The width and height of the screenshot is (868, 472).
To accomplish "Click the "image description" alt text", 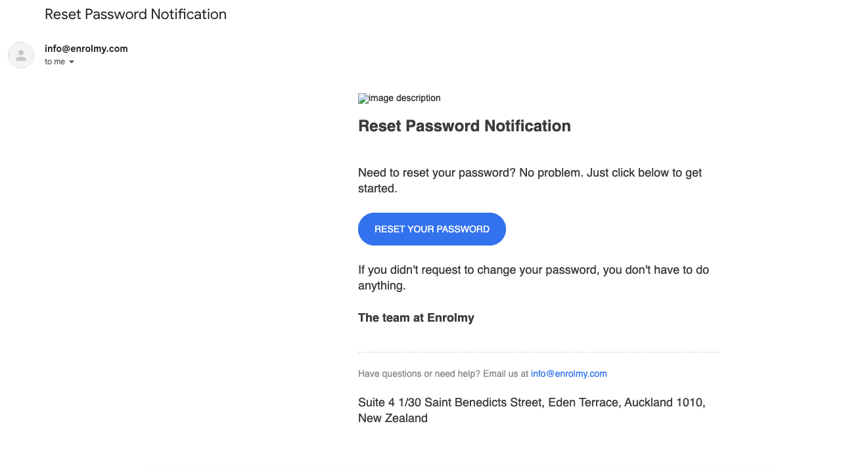I will pos(405,98).
